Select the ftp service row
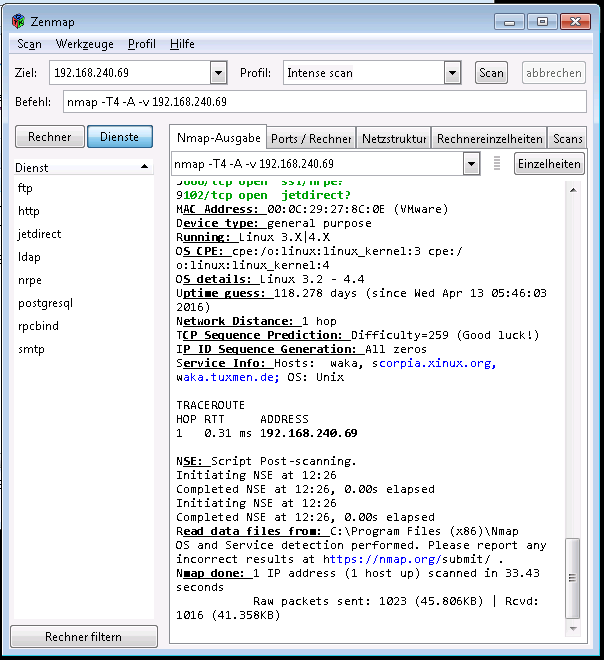The image size is (604, 660). [x=83, y=188]
